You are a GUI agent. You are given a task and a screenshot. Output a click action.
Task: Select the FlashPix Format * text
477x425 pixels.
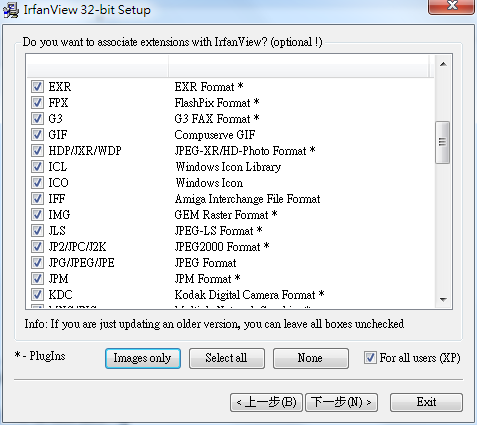217,103
